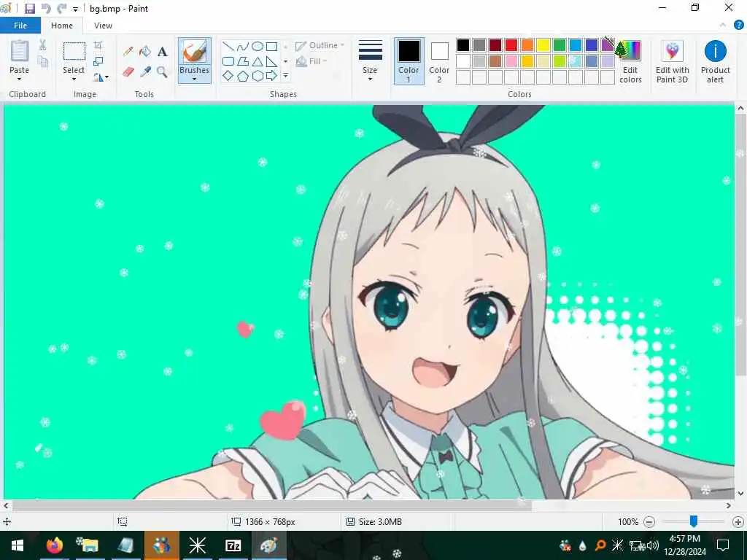This screenshot has width=747, height=560.
Task: Click Edit with Paint 3D
Action: coord(672,61)
